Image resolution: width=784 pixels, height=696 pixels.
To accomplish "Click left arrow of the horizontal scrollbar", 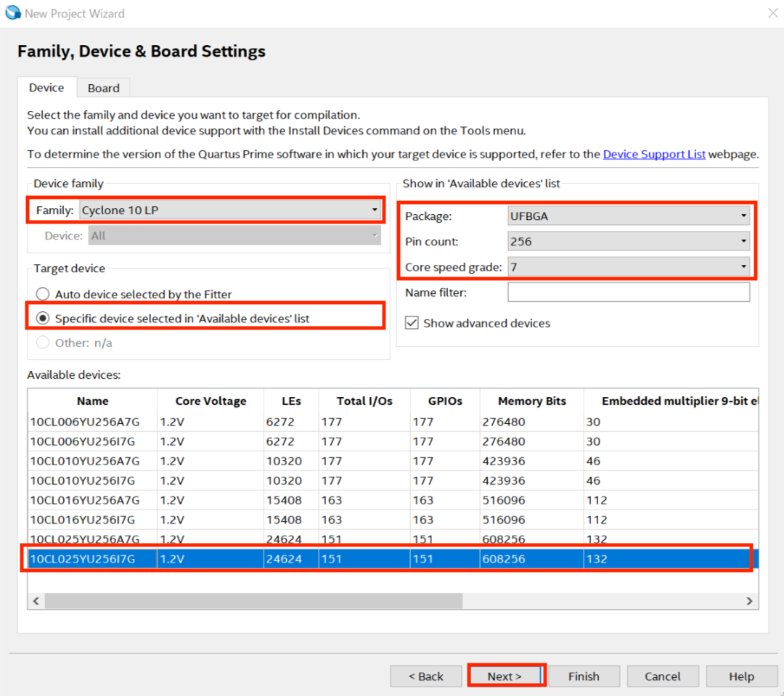I will tap(36, 601).
